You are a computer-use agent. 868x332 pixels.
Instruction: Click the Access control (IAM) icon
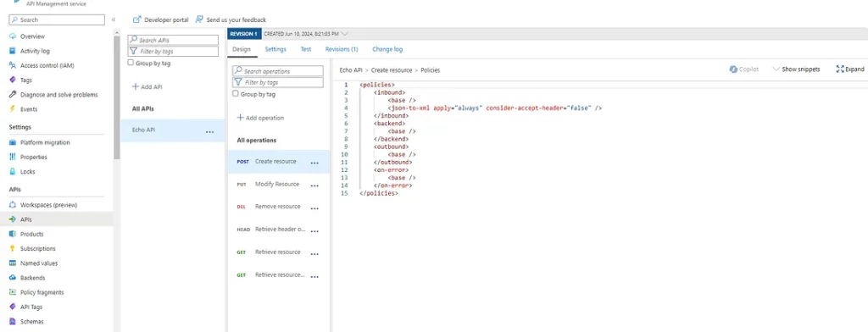click(x=13, y=65)
